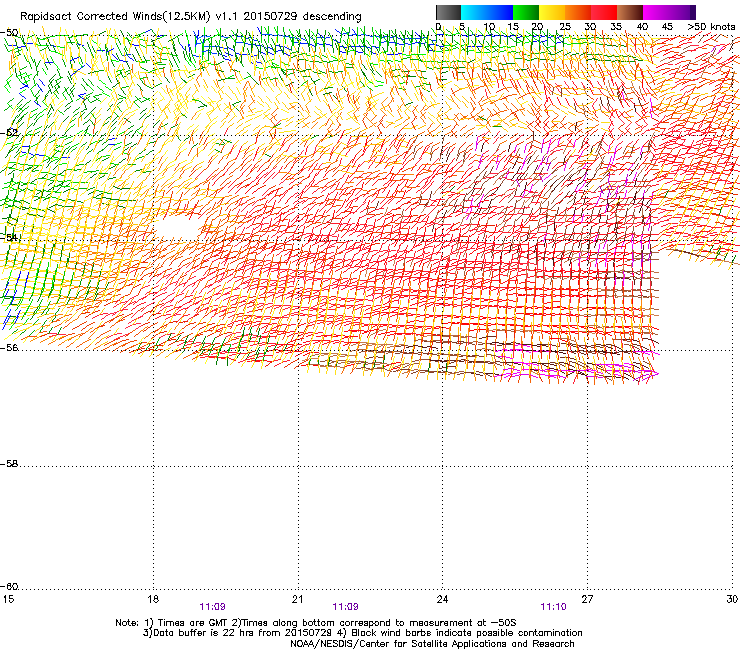
Task: Click note 'Times along bottom correspond to measurement'
Action: (x=359, y=623)
